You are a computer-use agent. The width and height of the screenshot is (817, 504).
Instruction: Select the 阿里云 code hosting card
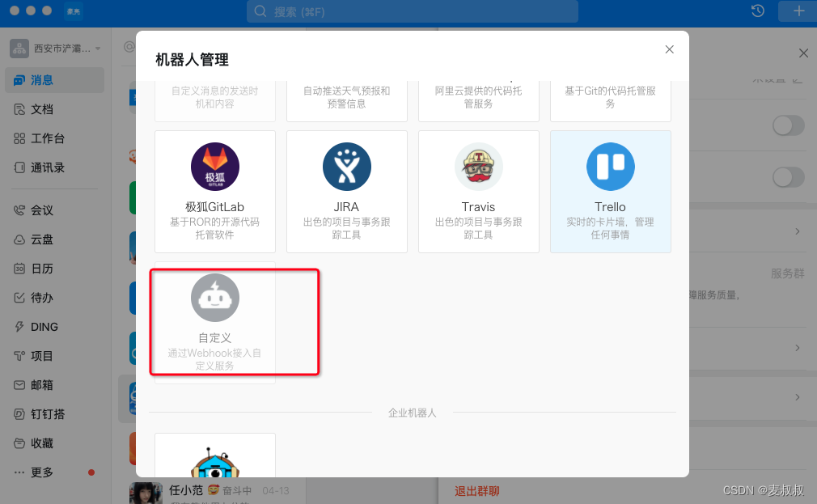point(478,101)
